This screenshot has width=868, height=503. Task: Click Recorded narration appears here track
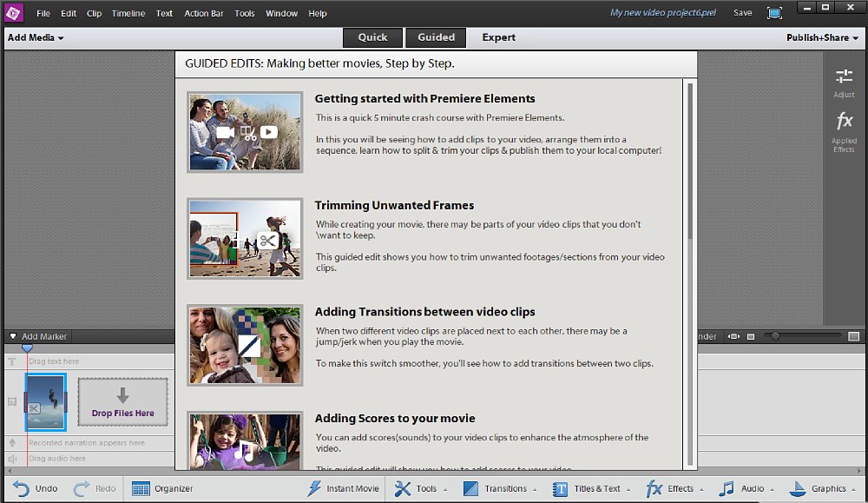(86, 442)
